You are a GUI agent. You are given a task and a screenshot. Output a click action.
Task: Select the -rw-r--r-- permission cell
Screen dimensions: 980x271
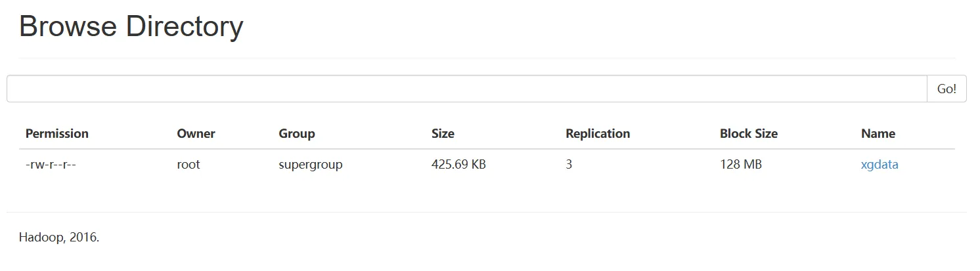51,165
